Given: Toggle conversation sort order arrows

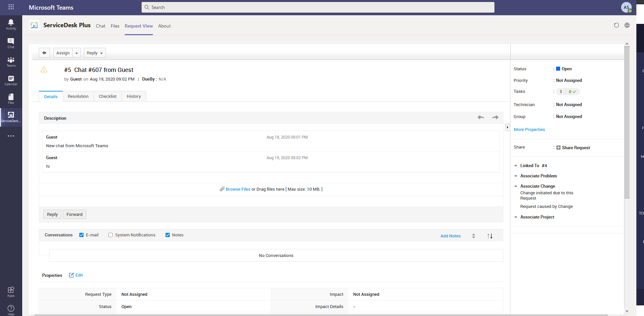Looking at the screenshot, I should click(490, 236).
